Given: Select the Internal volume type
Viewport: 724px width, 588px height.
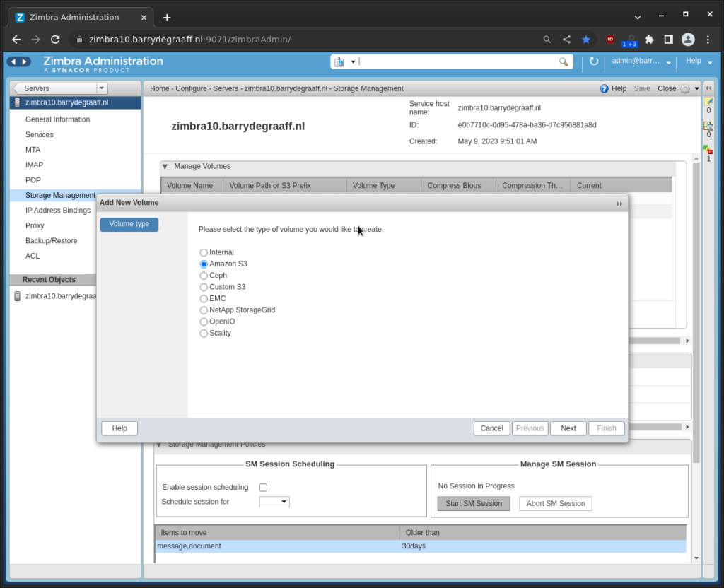Looking at the screenshot, I should coord(204,252).
